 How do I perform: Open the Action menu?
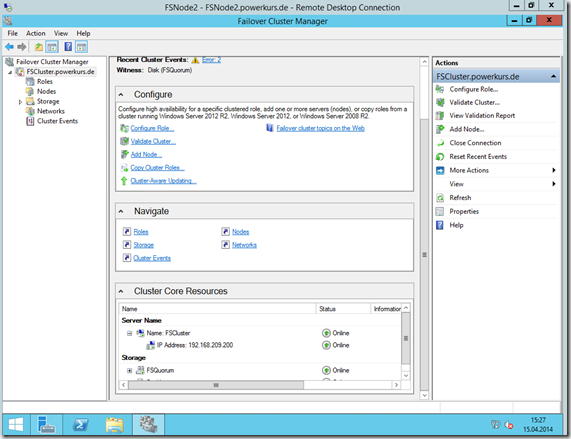tap(35, 33)
